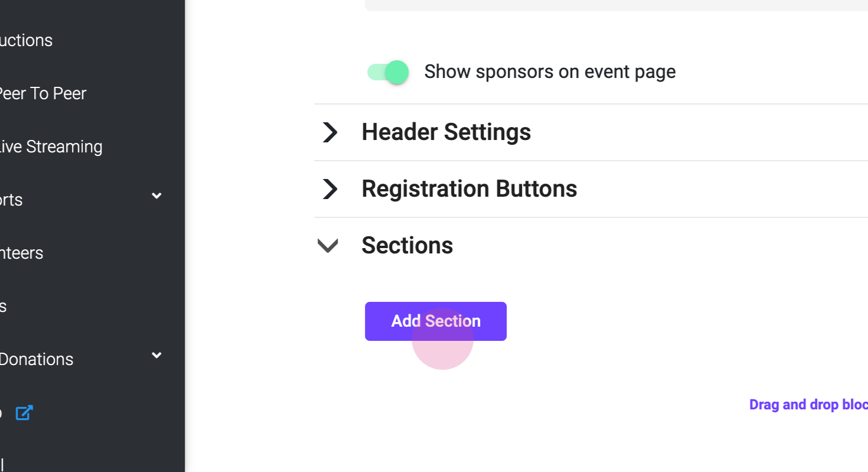The width and height of the screenshot is (868, 472).
Task: Expand the Reports submenu arrow in sidebar
Action: click(156, 196)
